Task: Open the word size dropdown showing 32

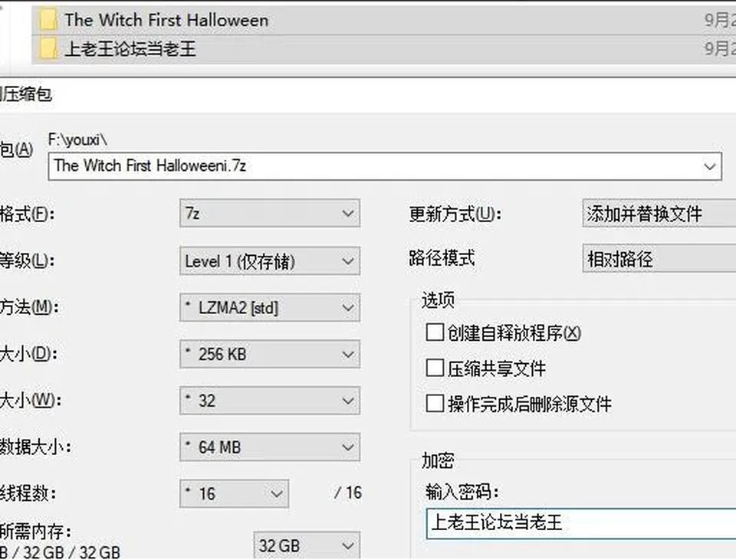Action: [269, 401]
